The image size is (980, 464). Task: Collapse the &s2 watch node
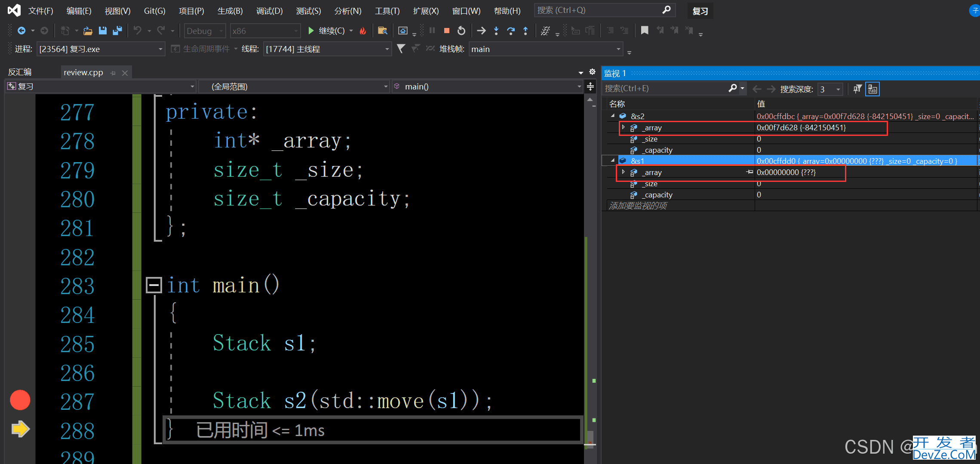(613, 116)
